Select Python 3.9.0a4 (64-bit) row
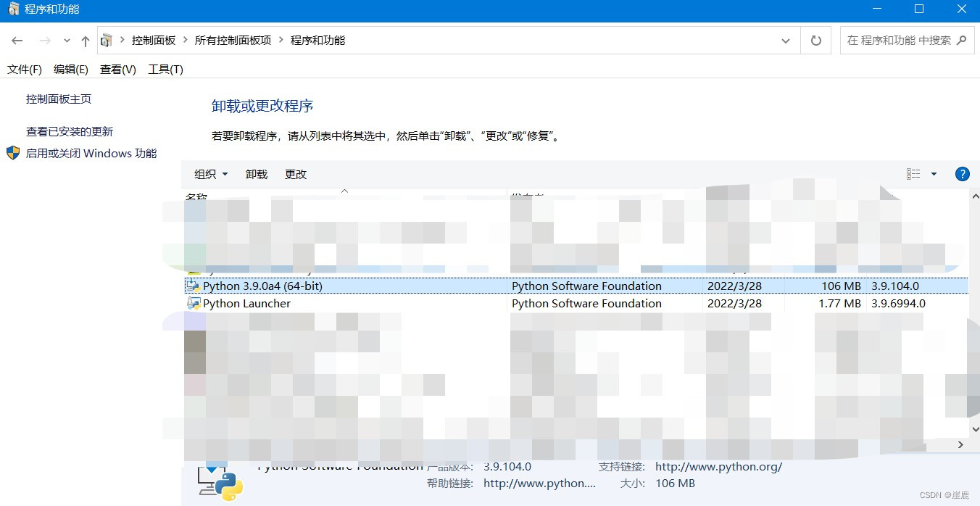 (576, 286)
